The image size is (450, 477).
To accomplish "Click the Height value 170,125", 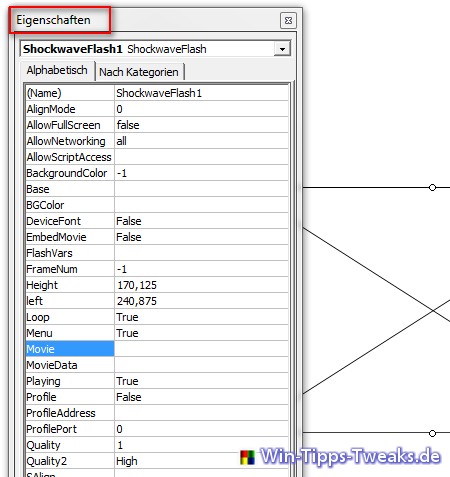I will coord(201,285).
